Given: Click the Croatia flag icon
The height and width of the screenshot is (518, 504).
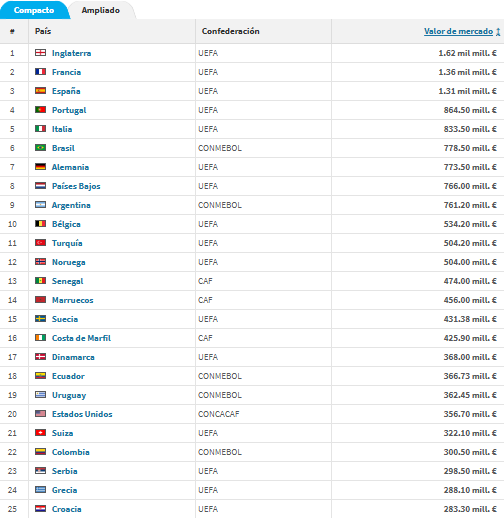Looking at the screenshot, I should point(40,509).
